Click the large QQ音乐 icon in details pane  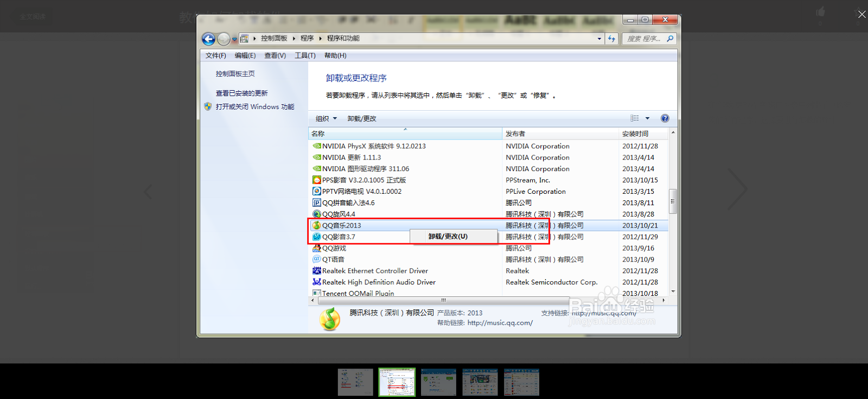coord(330,319)
